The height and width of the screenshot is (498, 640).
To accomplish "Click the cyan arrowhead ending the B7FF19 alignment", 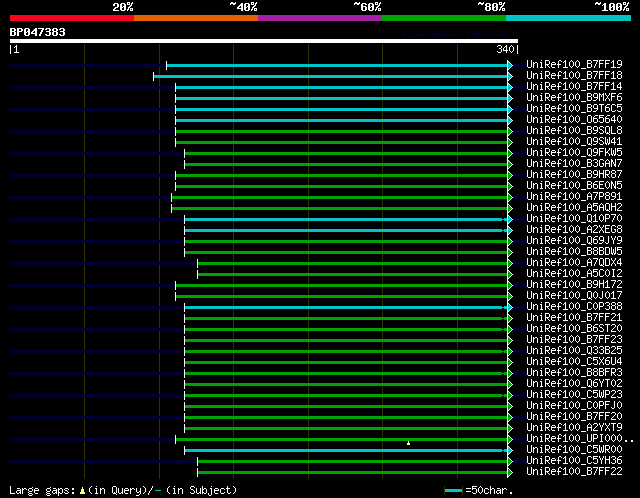I will tap(510, 65).
